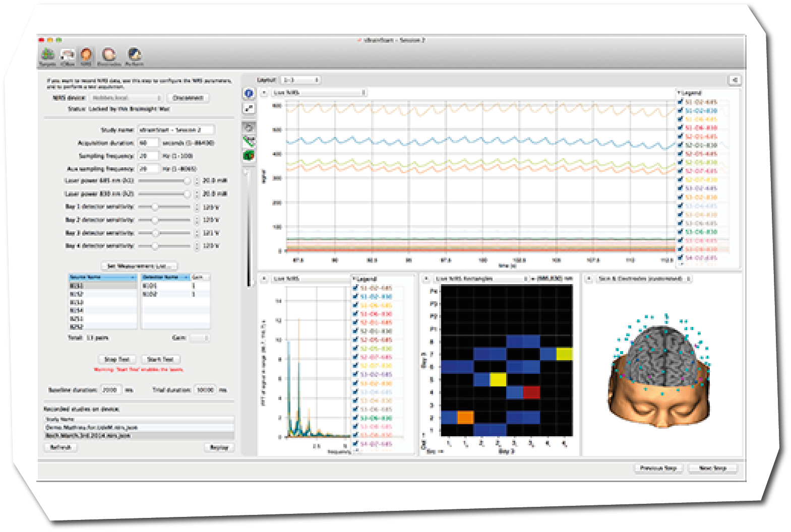Toggle S1-D2-685 in the frequency spectrum legend
Image resolution: width=791 pixels, height=532 pixels.
pos(355,288)
